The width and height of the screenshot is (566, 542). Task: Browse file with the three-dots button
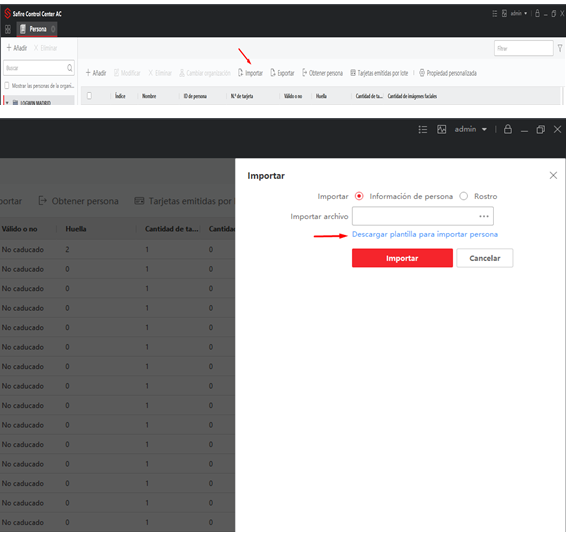pos(484,216)
